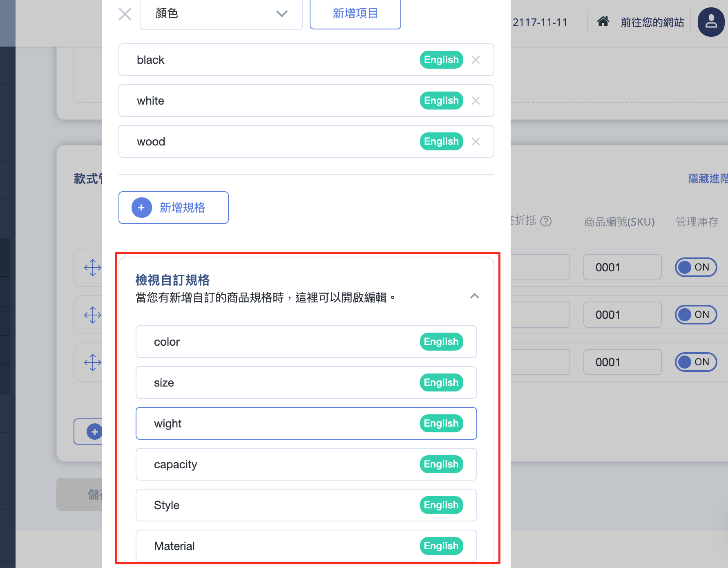The width and height of the screenshot is (728, 568).
Task: Edit third variant SKU 0001 field
Action: click(623, 362)
